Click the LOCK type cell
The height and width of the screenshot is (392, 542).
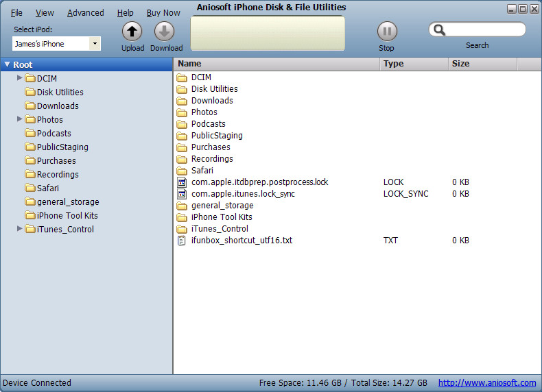pos(393,182)
